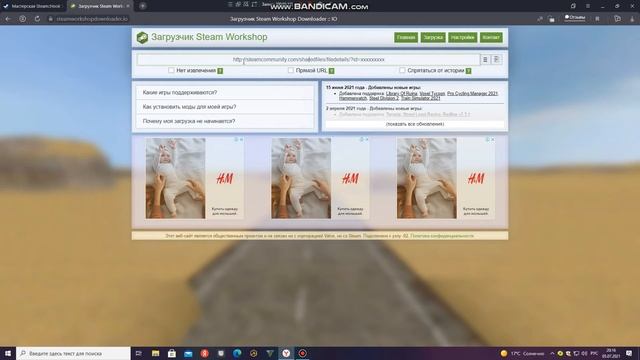Go back in the browser
Viewport: 640px width, 360px height.
8,19
